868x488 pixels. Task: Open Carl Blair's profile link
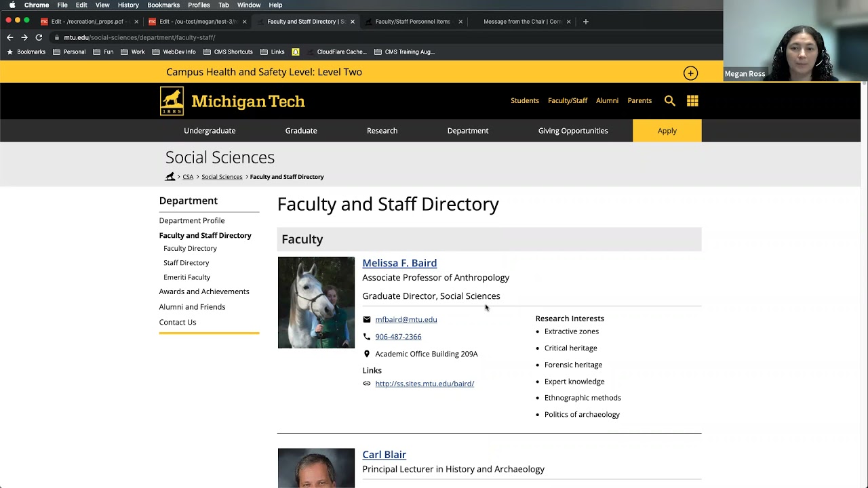[384, 455]
